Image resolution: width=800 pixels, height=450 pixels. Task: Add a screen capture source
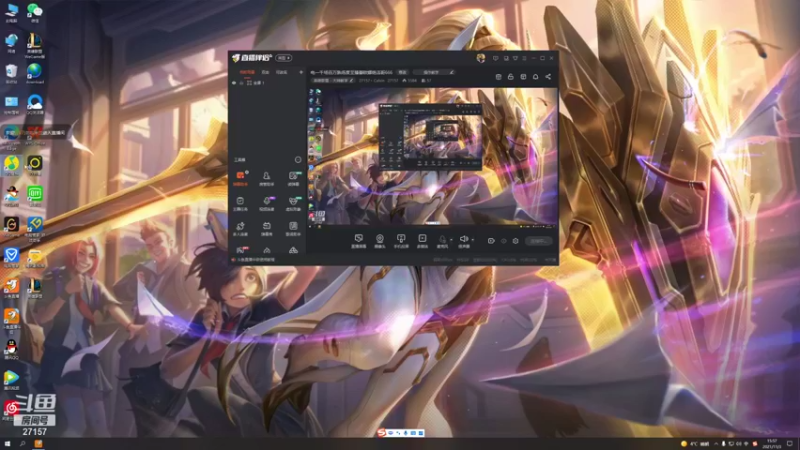pos(359,241)
